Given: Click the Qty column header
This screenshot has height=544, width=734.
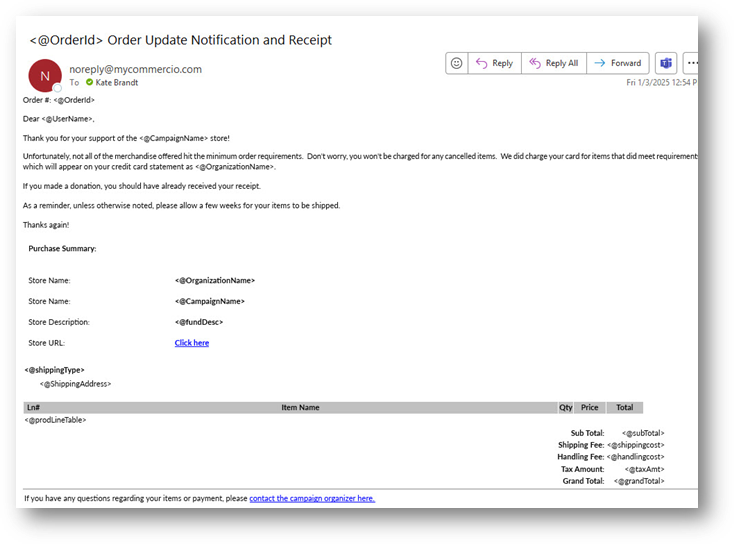Looking at the screenshot, I should click(x=566, y=408).
